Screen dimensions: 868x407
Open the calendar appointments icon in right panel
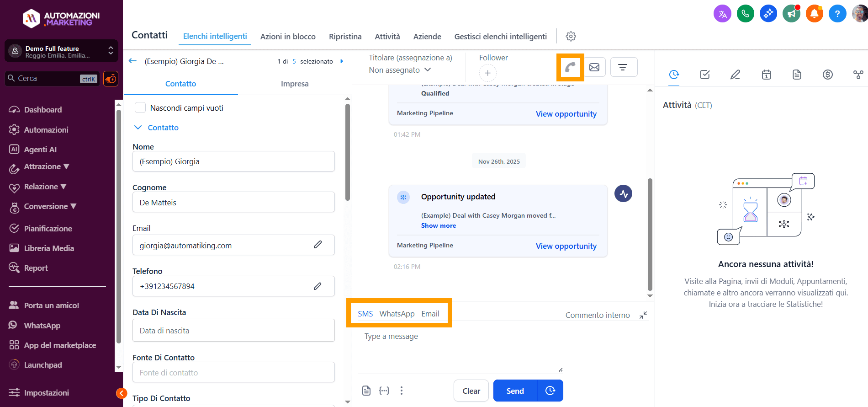(766, 75)
